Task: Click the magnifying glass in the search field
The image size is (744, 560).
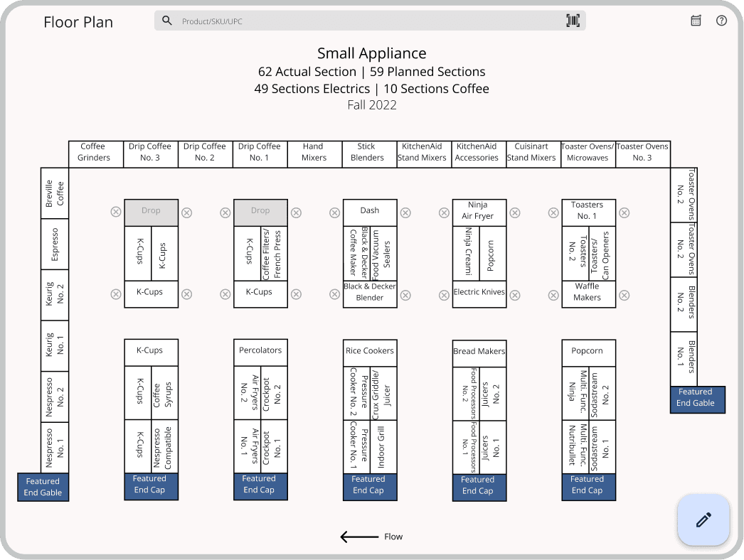Action: tap(166, 21)
